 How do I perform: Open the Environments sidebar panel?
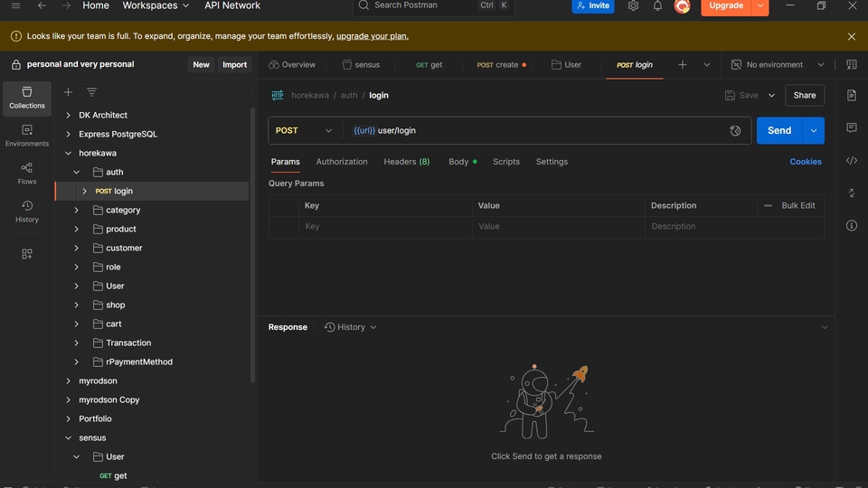pos(26,136)
